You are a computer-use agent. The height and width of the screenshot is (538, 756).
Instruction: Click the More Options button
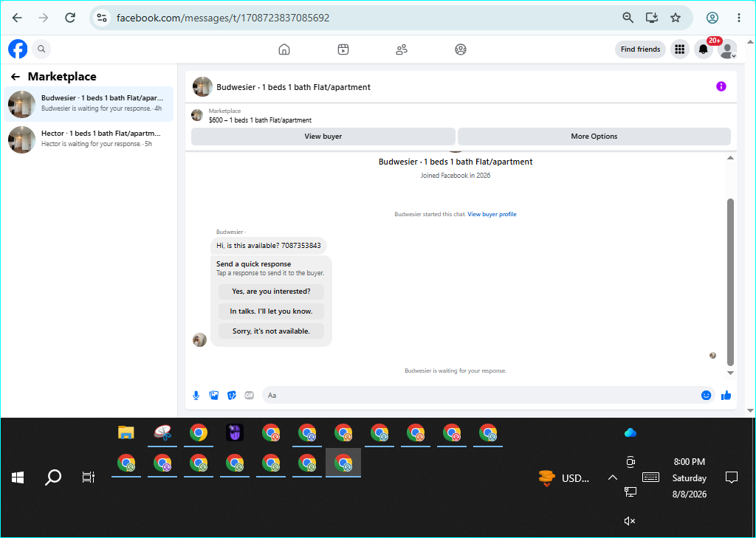594,137
